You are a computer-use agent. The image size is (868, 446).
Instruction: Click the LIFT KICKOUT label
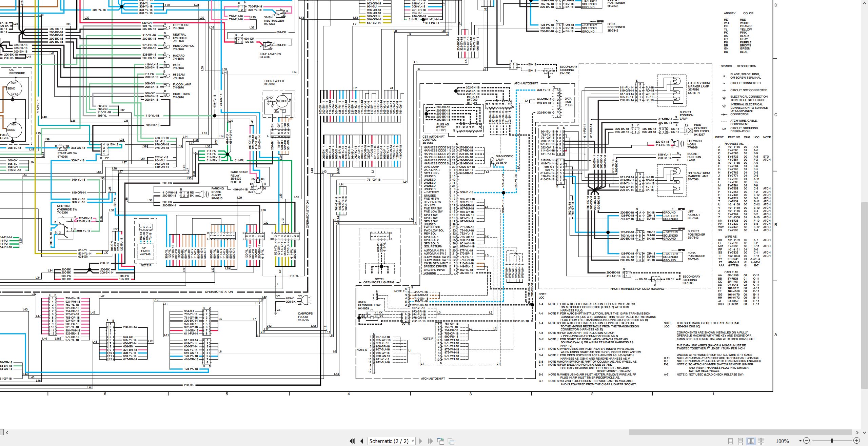693,213
